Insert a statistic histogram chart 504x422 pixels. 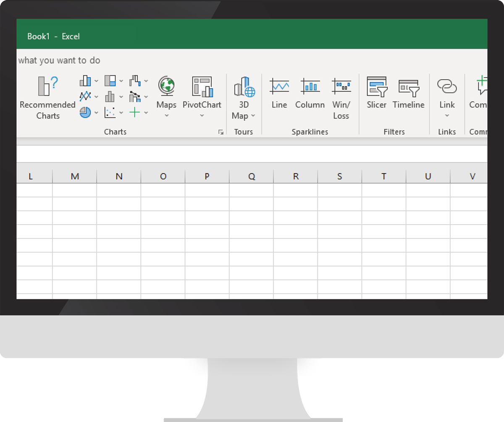pyautogui.click(x=110, y=97)
